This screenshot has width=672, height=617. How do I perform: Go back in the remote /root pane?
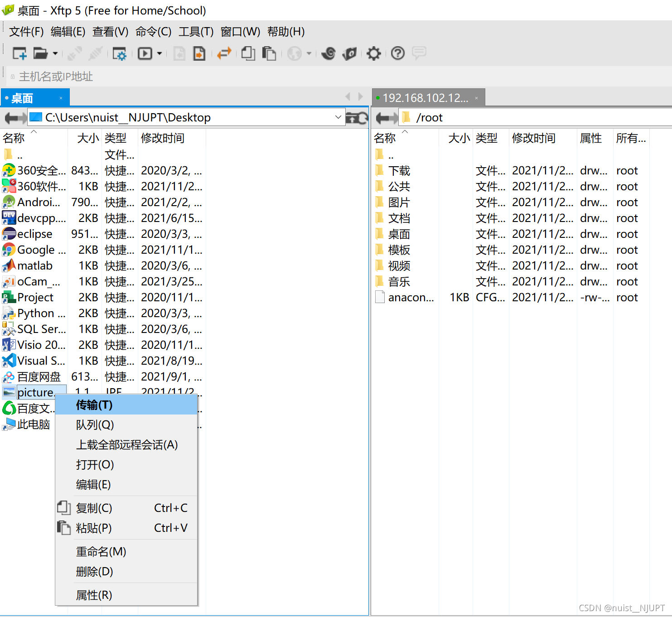[x=382, y=118]
